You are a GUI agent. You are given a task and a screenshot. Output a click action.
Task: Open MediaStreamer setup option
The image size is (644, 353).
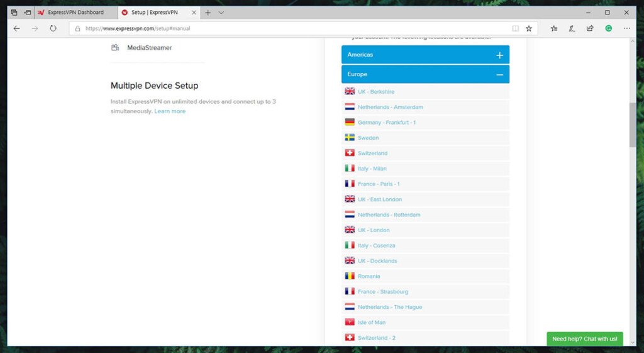(150, 48)
